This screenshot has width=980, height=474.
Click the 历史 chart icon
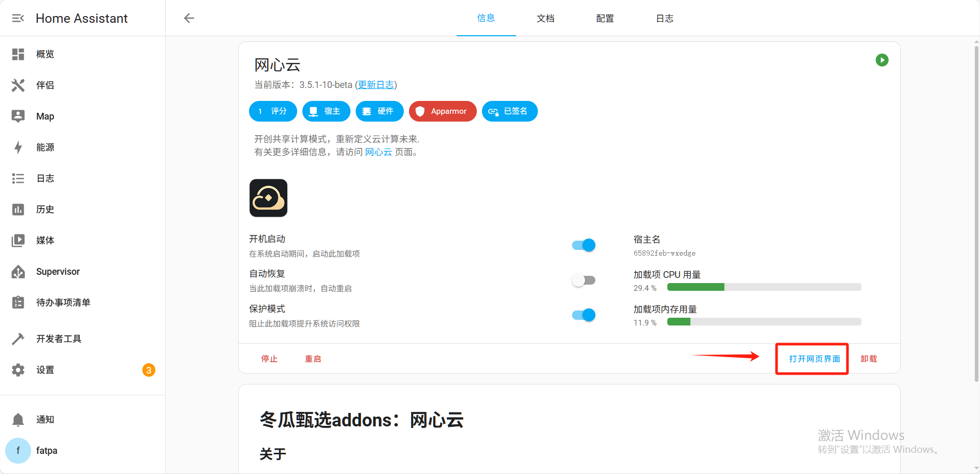[x=18, y=210]
